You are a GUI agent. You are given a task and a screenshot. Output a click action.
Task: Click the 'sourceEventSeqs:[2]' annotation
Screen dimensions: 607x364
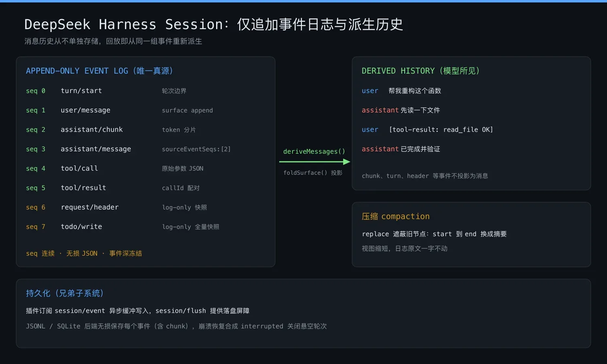pyautogui.click(x=196, y=149)
